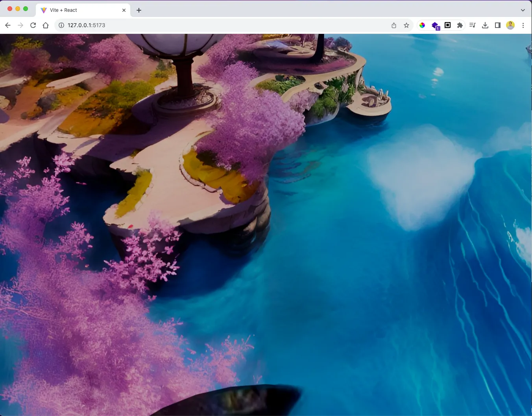Select the Vite + React tab
This screenshot has width=532, height=416.
pyautogui.click(x=83, y=10)
